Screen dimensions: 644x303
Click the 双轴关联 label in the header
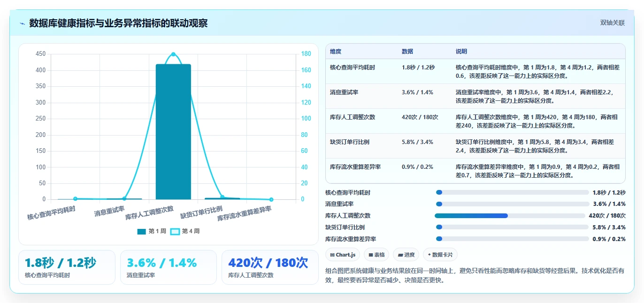[x=612, y=23]
